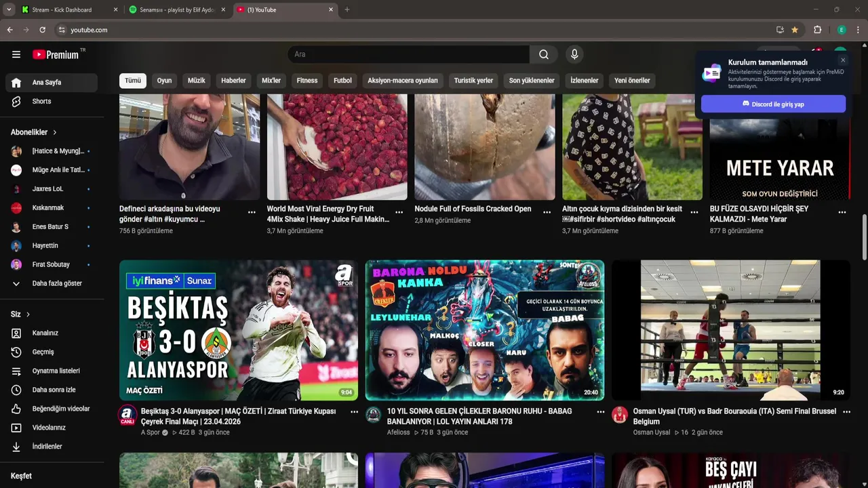Open the Chrome extensions puzzle icon

(x=817, y=30)
